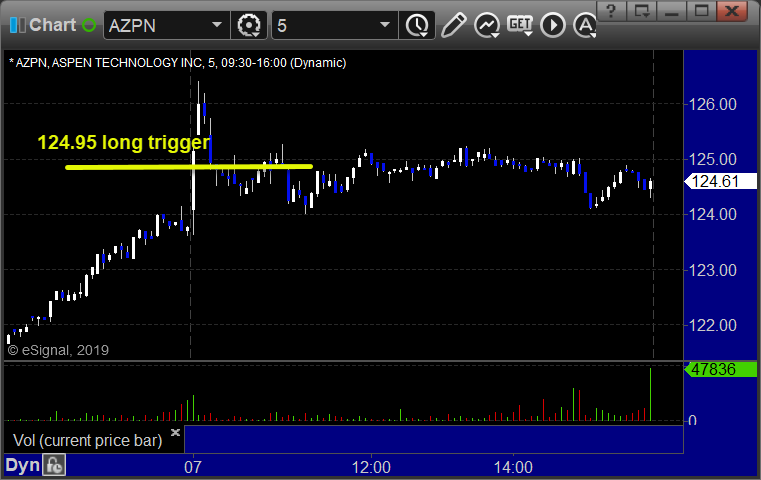Image resolution: width=761 pixels, height=480 pixels.
Task: Open the time template clock icon
Action: [x=417, y=25]
